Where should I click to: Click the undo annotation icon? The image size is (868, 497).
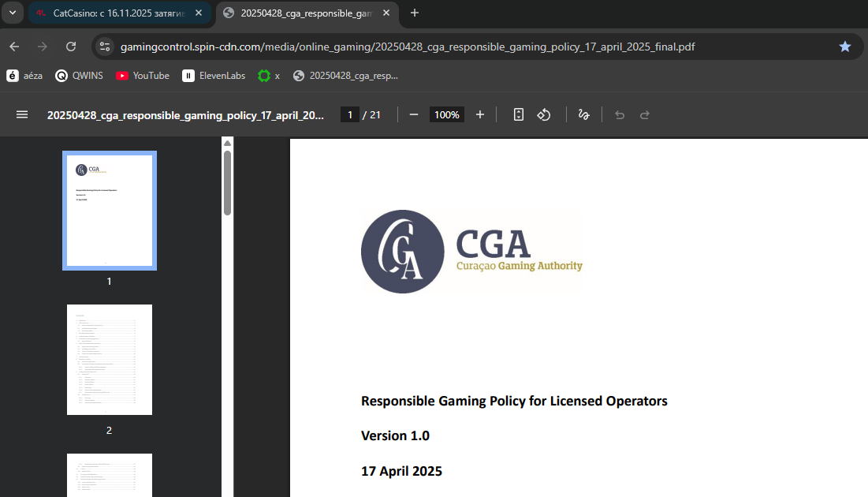(x=620, y=114)
